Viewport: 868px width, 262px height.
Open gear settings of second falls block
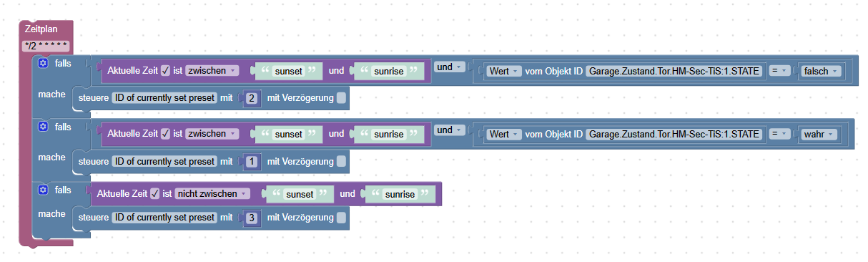pyautogui.click(x=43, y=127)
